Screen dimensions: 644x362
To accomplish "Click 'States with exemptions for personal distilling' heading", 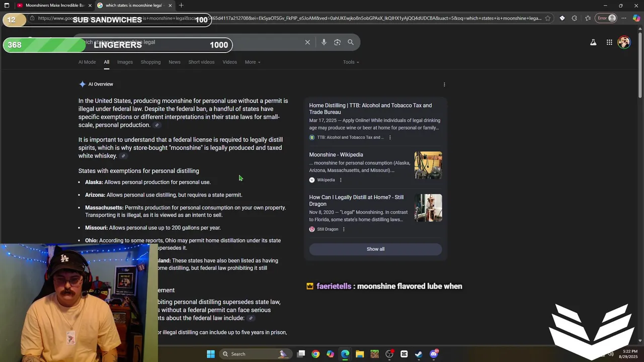I will pos(139,171).
